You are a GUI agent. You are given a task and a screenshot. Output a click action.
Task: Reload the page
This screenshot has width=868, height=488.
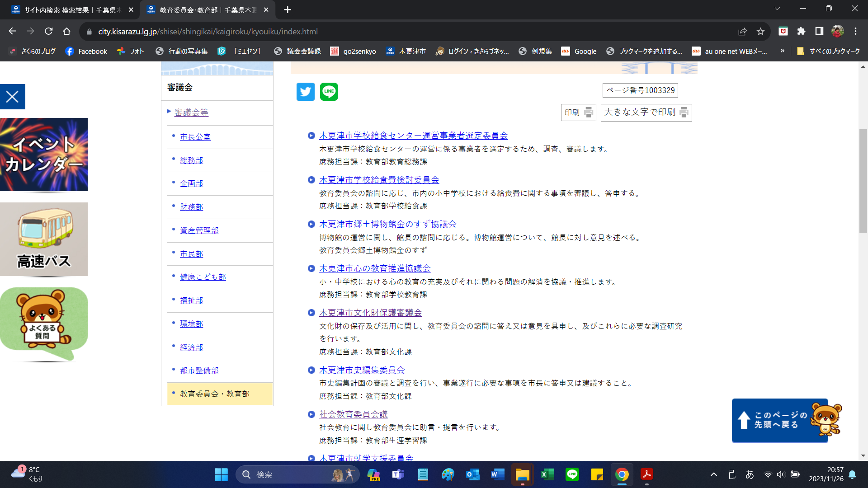[48, 31]
